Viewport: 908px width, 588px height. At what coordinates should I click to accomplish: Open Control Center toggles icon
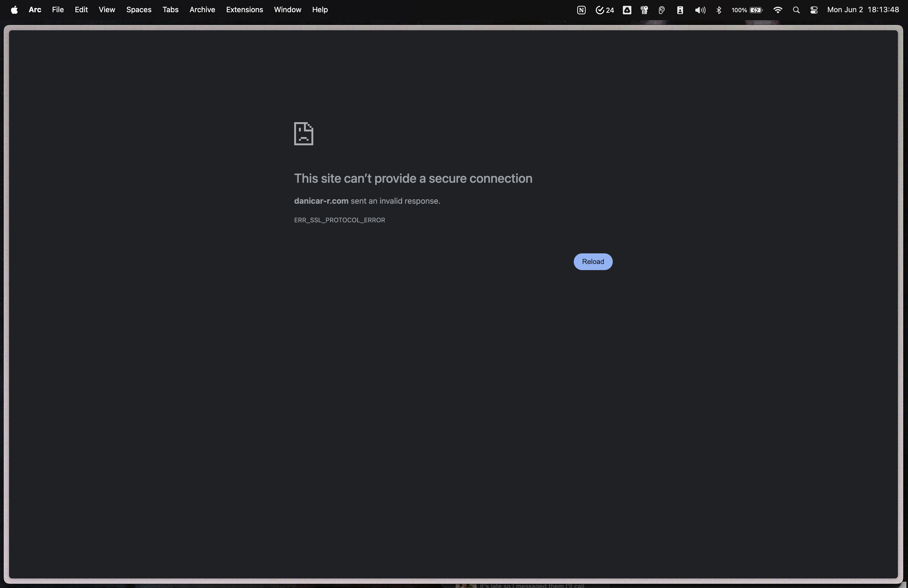pos(813,10)
